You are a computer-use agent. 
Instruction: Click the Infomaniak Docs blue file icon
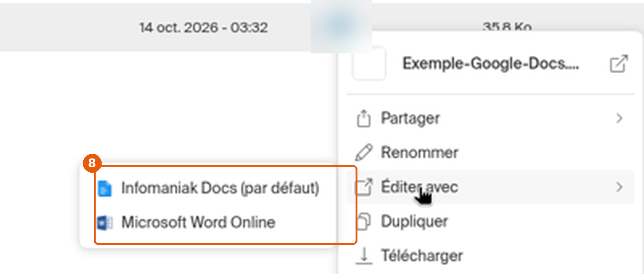pos(105,188)
